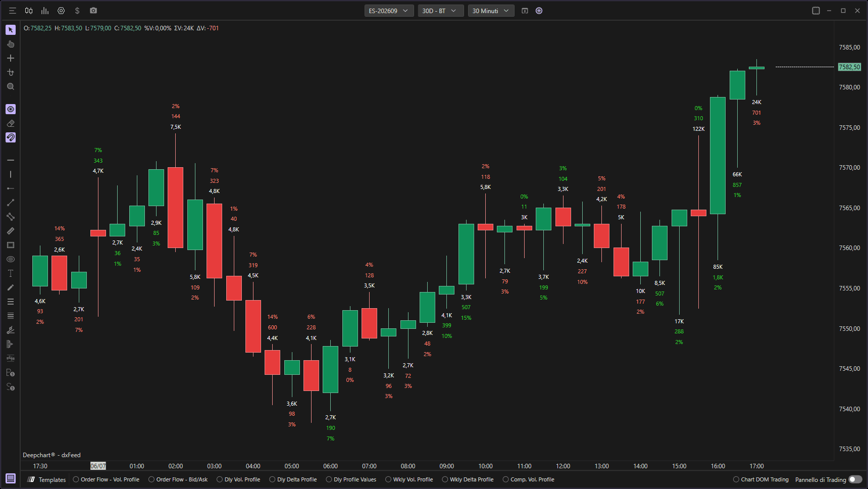
Task: Toggle the bottom panel monitor icon
Action: click(x=11, y=478)
